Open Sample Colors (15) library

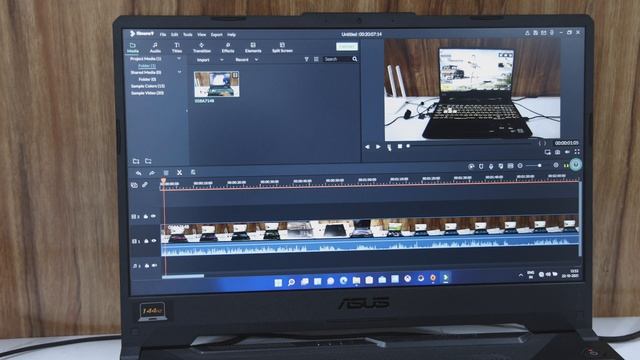click(148, 86)
